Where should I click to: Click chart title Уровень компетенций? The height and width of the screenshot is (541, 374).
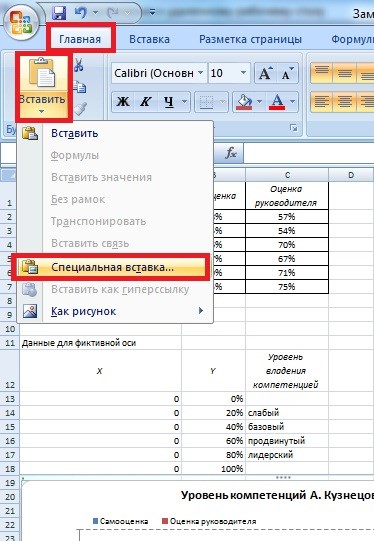[277, 495]
